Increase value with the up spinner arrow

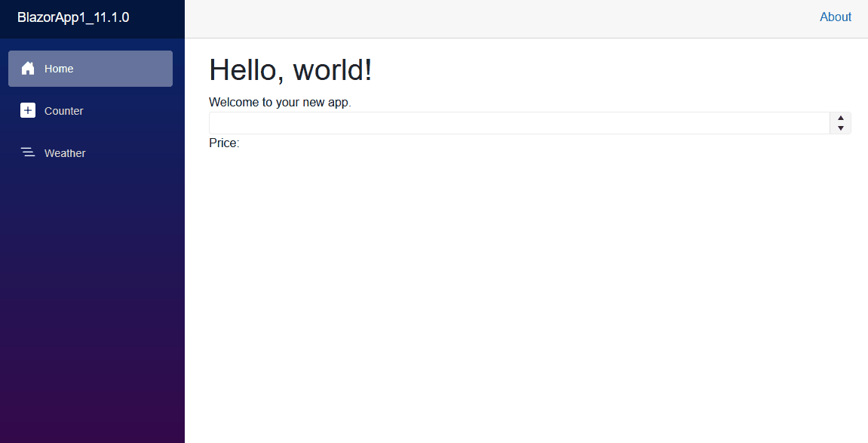point(840,118)
